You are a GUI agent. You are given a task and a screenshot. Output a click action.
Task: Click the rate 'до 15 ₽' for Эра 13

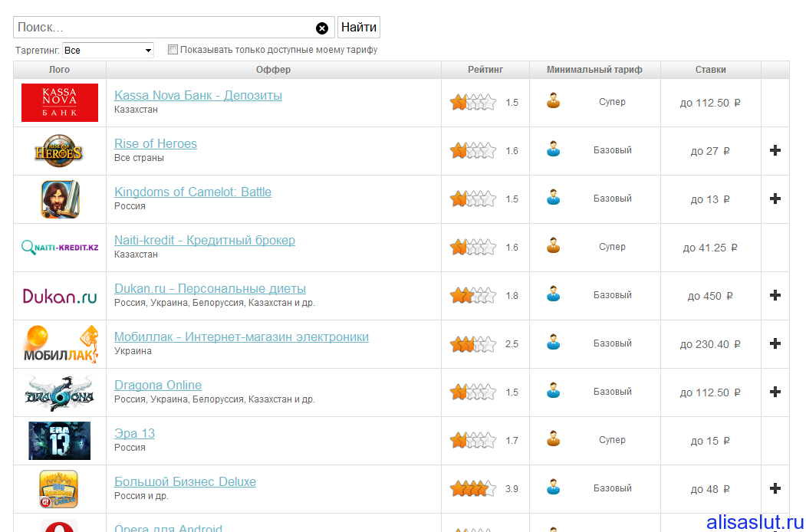pyautogui.click(x=710, y=441)
